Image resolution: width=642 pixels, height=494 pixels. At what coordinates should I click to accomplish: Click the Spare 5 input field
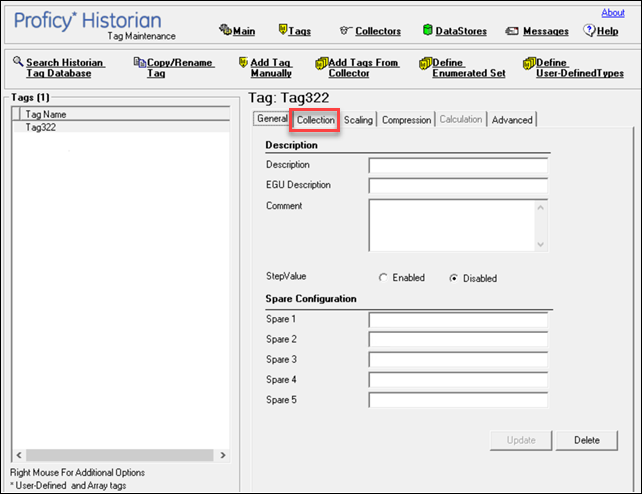click(x=458, y=400)
